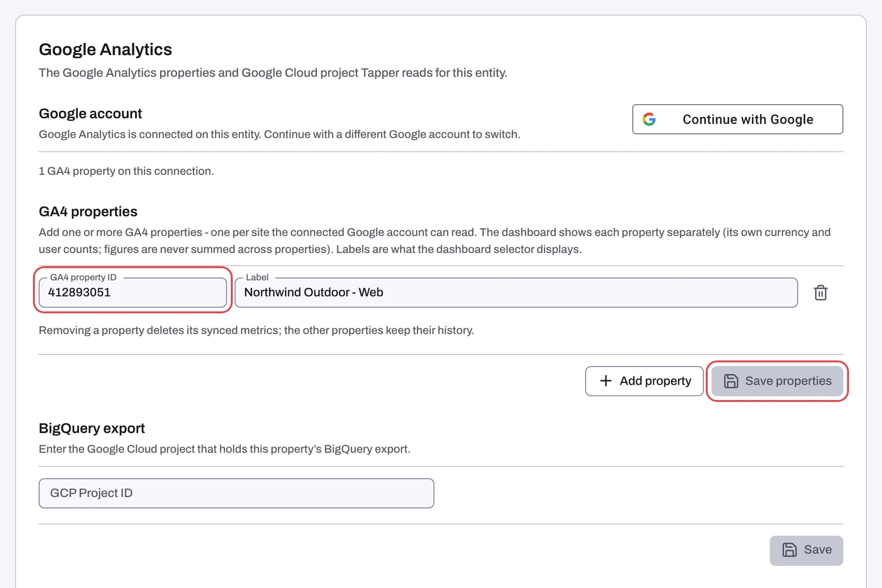This screenshot has width=882, height=588.
Task: Focus the GA4 property ID field
Action: (x=133, y=293)
